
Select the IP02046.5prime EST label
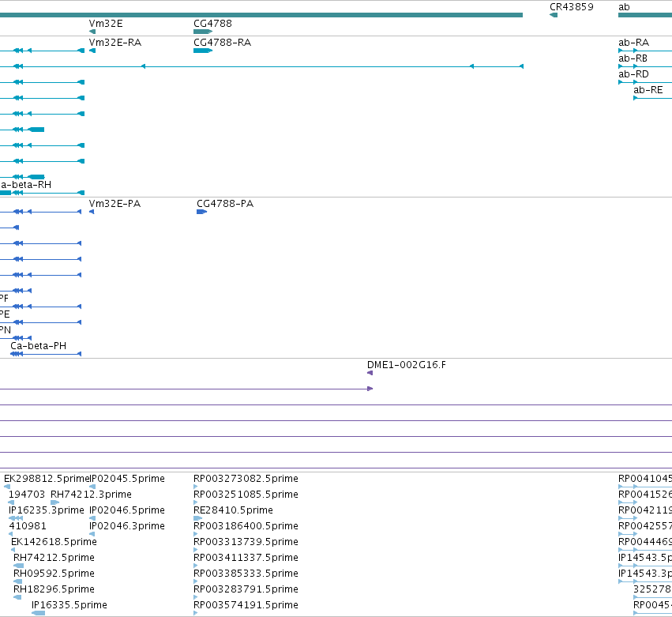[x=127, y=510]
